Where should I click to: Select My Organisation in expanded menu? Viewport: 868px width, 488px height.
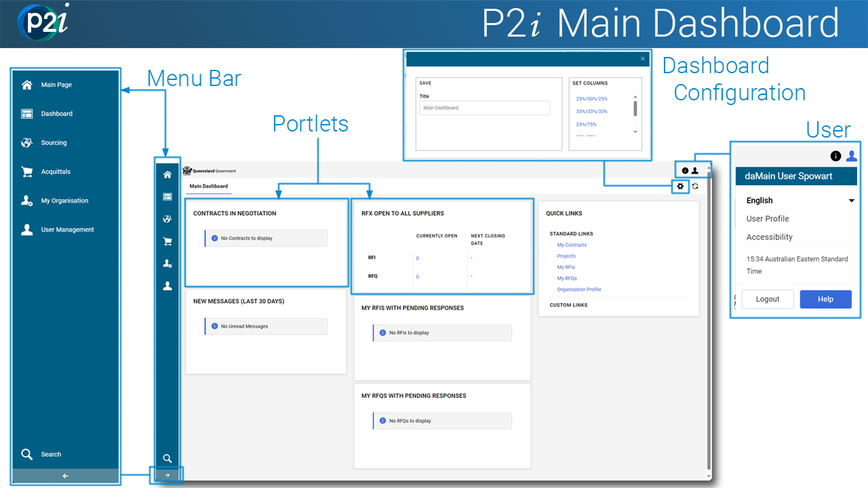pyautogui.click(x=66, y=201)
